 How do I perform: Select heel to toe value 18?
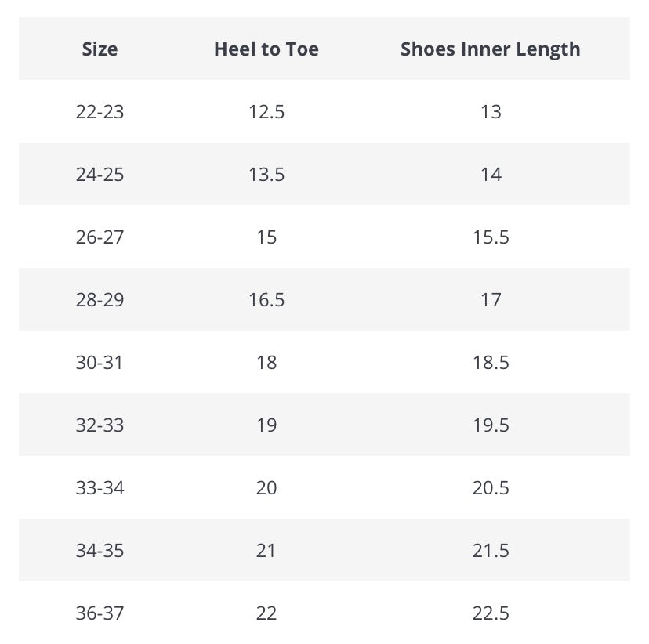tap(266, 363)
